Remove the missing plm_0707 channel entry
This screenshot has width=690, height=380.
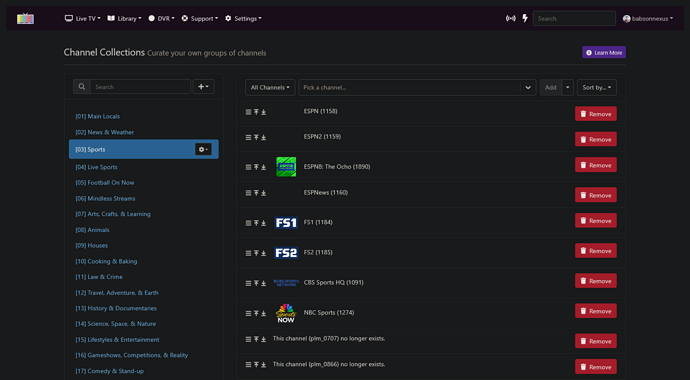(596, 341)
